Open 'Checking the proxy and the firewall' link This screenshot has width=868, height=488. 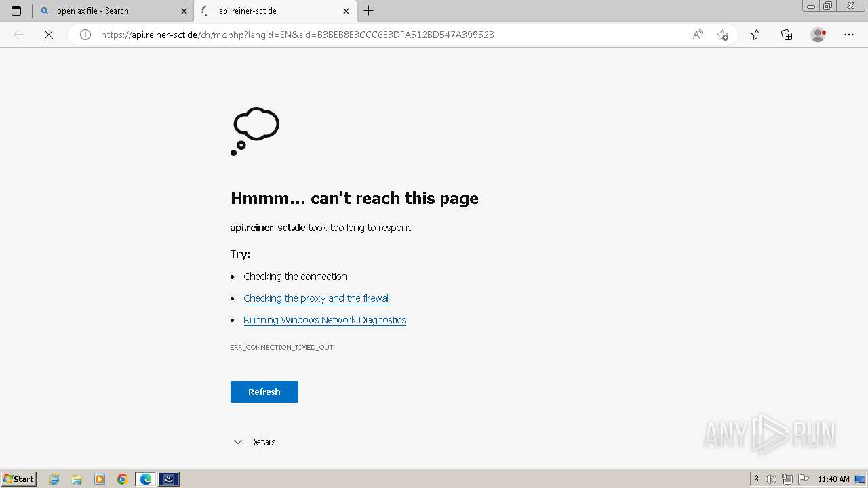coord(317,298)
